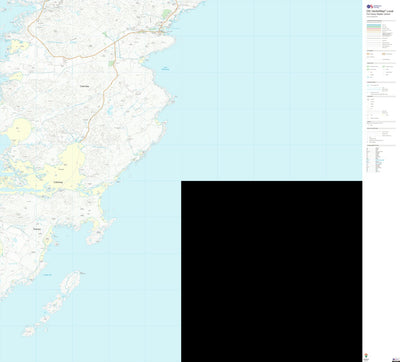Click the blue band atop the legend colour scale

click(374, 25)
